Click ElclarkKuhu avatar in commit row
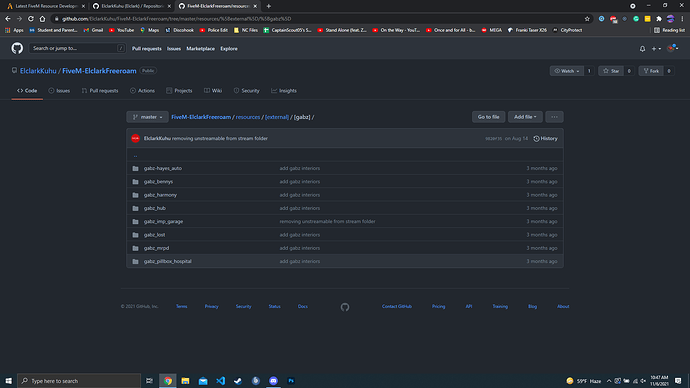 point(136,138)
